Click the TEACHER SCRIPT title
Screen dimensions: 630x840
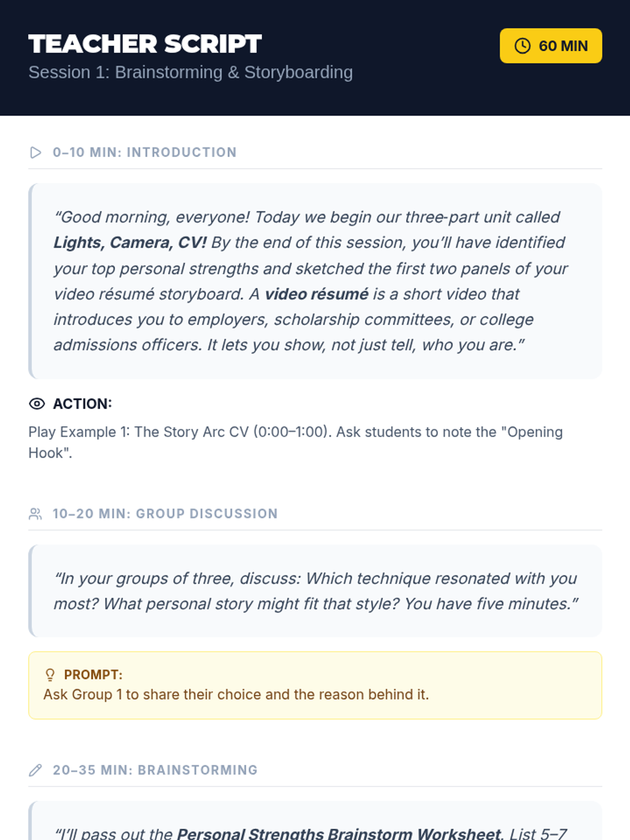[x=145, y=44]
